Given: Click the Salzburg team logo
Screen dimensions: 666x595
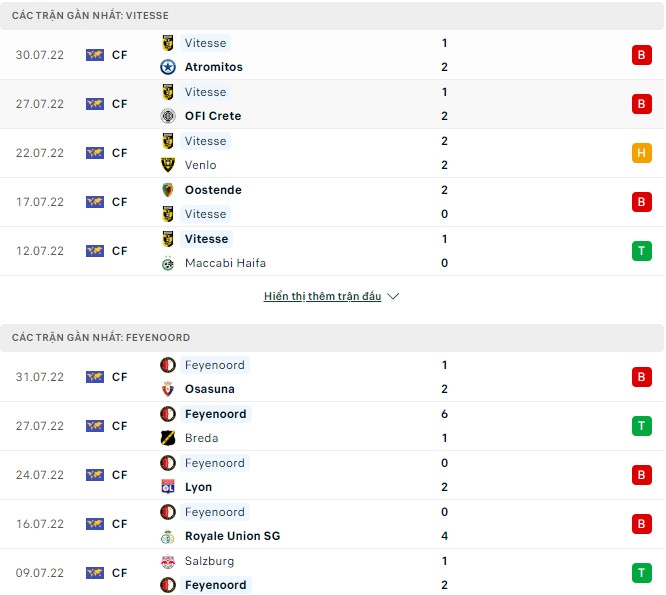Looking at the screenshot, I should pos(168,561).
